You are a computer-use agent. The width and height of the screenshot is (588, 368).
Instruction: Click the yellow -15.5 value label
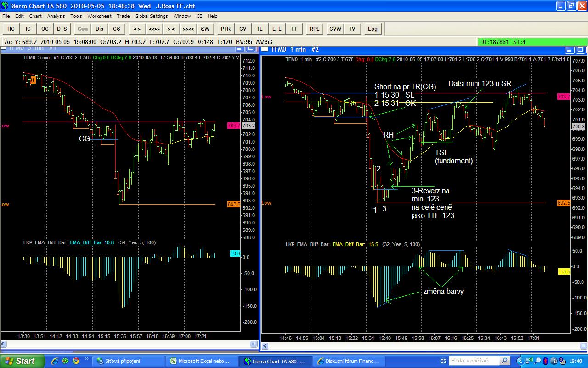pos(564,271)
